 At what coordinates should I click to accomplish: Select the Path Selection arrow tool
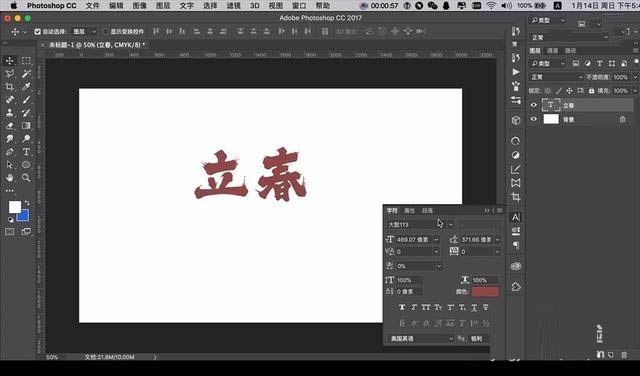point(10,165)
